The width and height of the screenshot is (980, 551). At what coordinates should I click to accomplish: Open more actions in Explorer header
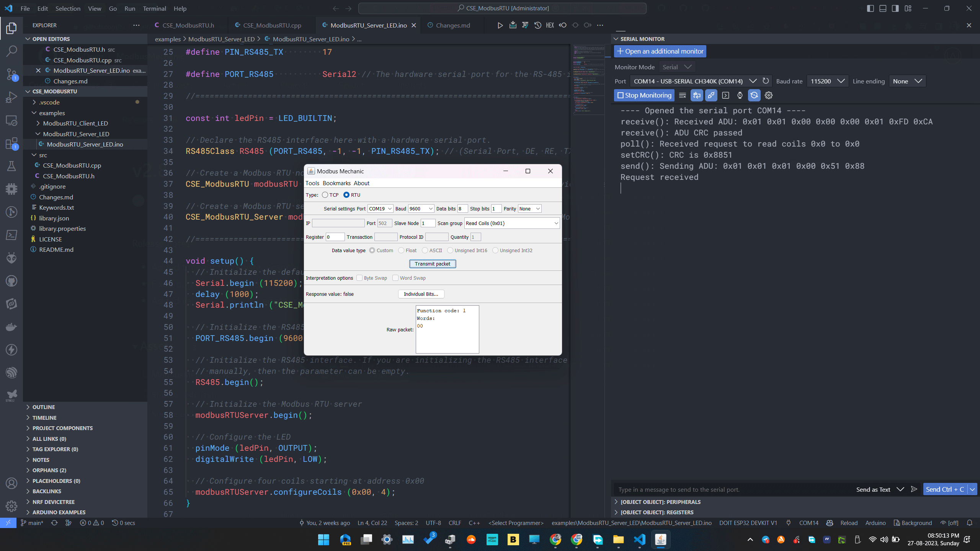(136, 25)
